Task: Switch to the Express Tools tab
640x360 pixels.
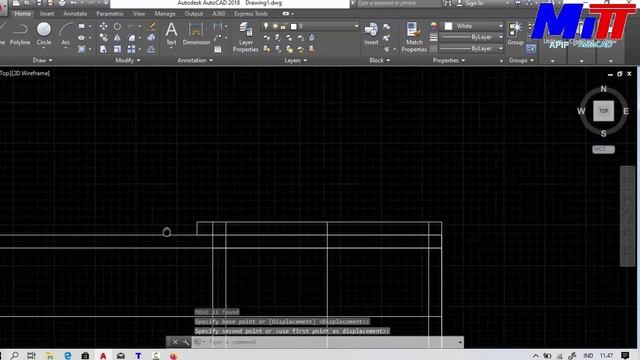Action: coord(251,14)
